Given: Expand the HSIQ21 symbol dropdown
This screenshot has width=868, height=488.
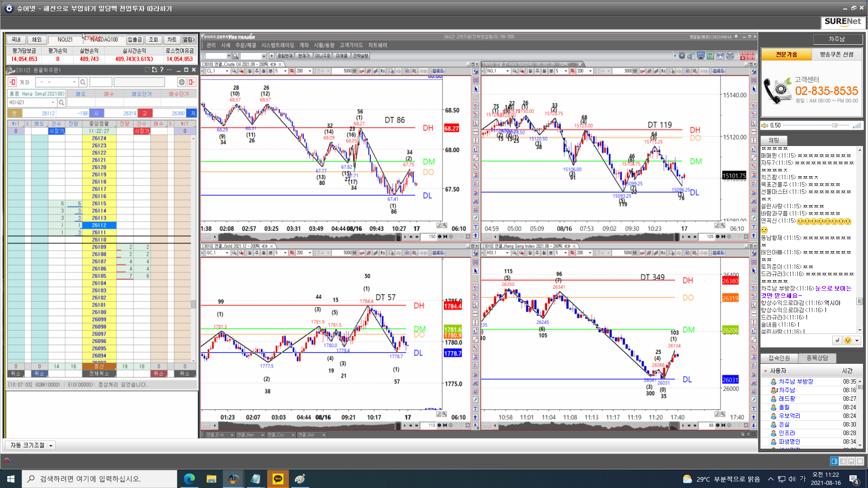Looking at the screenshot, I should [53, 103].
